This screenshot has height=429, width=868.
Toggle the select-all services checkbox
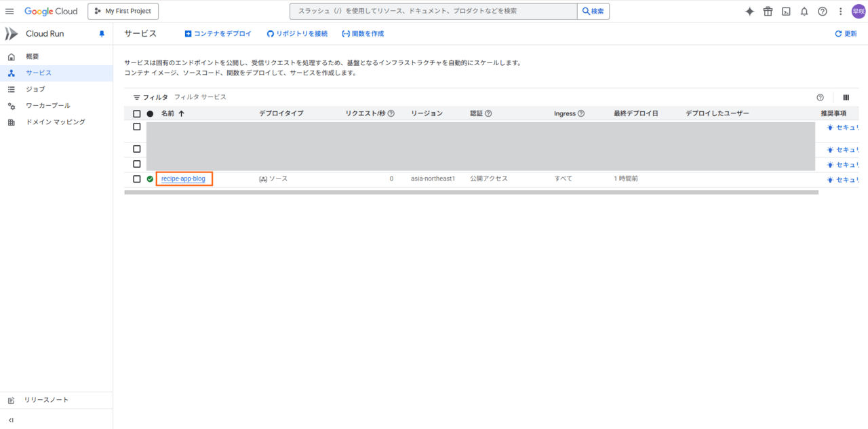[x=137, y=114]
